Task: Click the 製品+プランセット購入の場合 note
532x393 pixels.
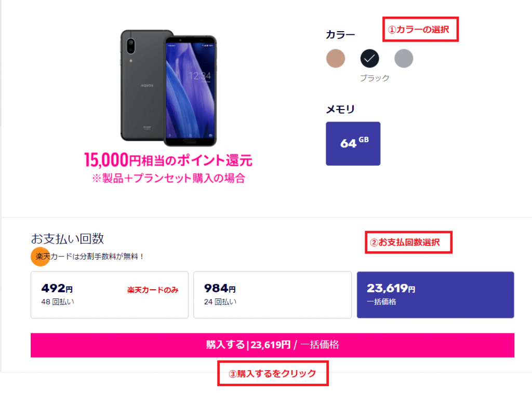Action: coord(169,178)
